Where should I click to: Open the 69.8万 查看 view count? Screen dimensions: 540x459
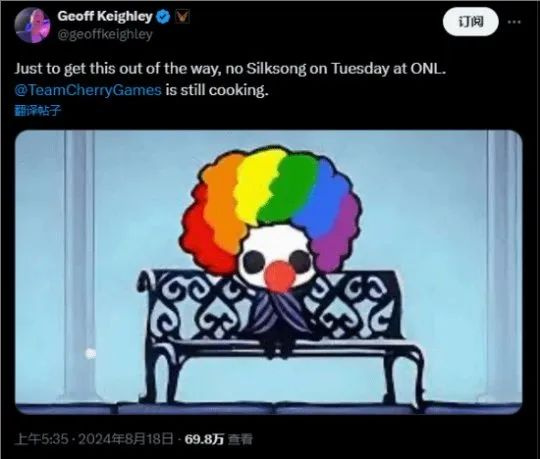click(x=218, y=439)
